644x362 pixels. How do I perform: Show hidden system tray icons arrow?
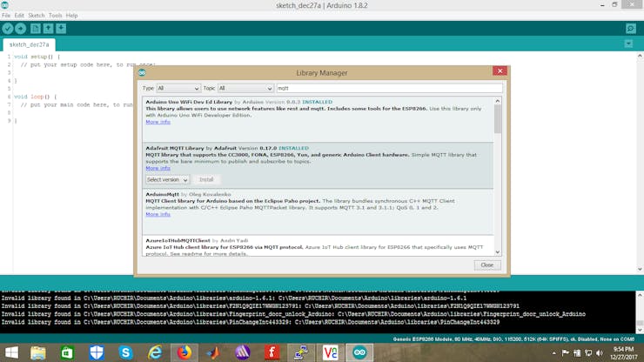(553, 353)
